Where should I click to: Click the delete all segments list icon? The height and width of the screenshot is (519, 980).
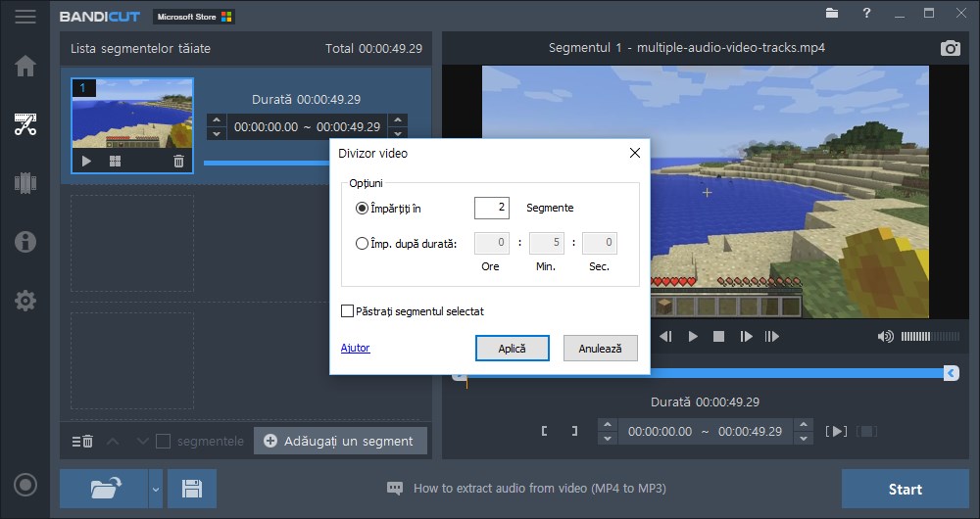coord(82,441)
